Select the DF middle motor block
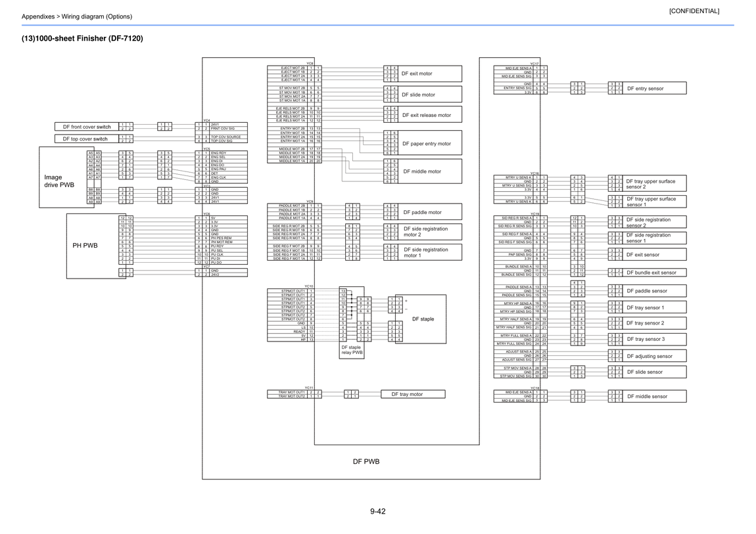The height and width of the screenshot is (534, 756). 429,171
